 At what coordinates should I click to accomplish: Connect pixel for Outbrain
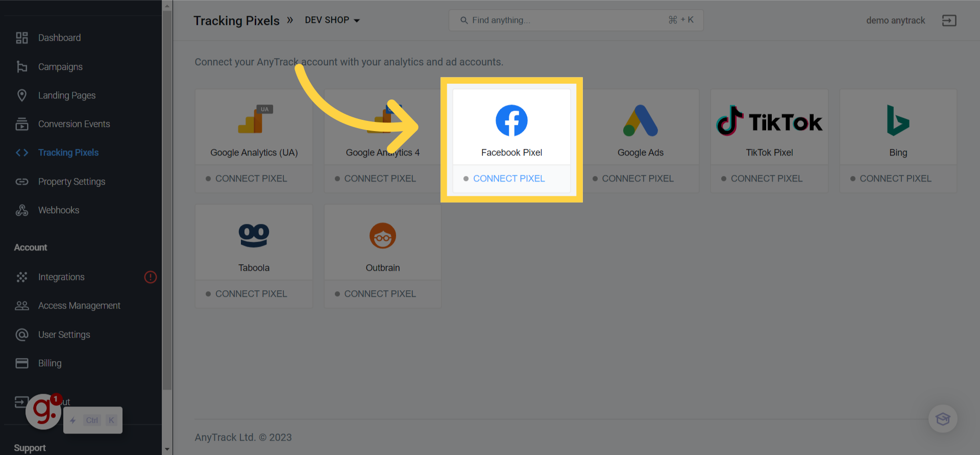380,294
